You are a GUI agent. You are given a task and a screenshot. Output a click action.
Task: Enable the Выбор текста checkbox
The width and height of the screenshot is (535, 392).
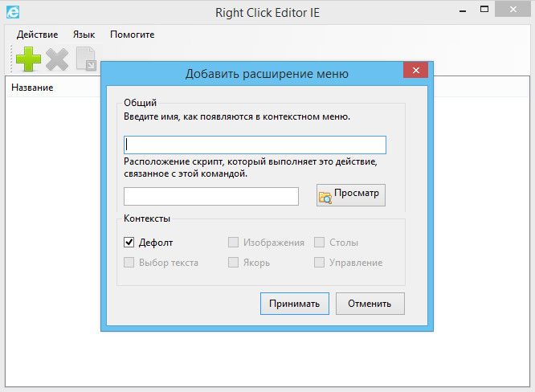[x=129, y=262]
